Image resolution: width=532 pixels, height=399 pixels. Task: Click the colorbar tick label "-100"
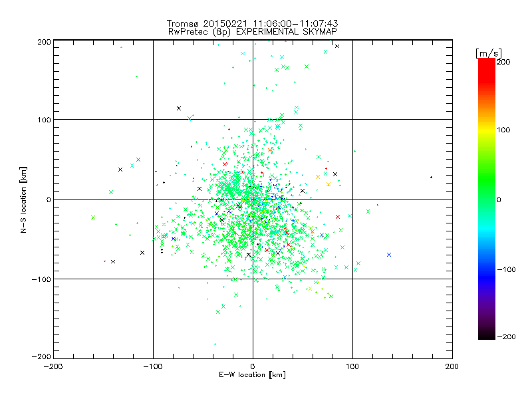506,269
